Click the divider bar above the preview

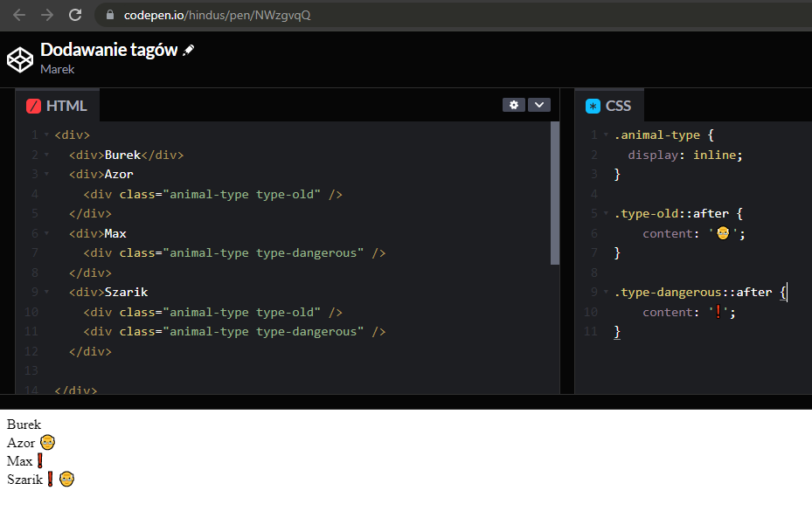click(406, 402)
